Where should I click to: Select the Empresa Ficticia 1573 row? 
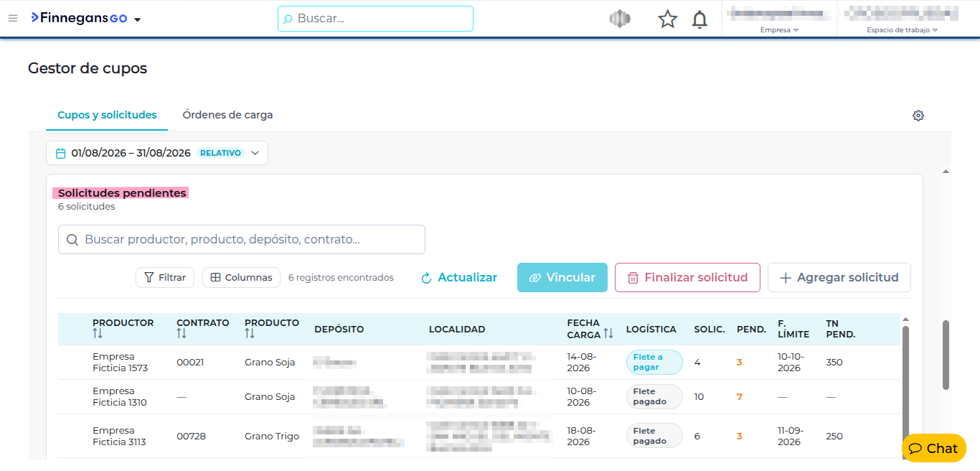479,363
